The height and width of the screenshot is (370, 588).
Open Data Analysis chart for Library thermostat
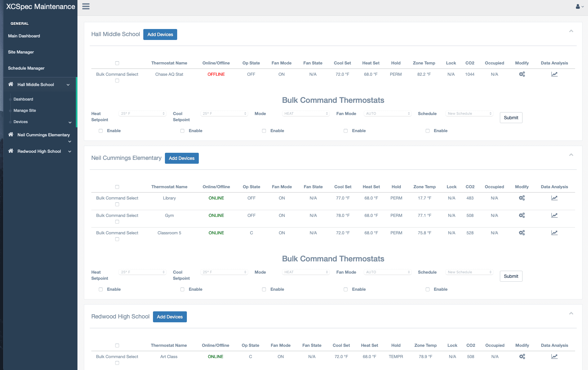pos(554,198)
